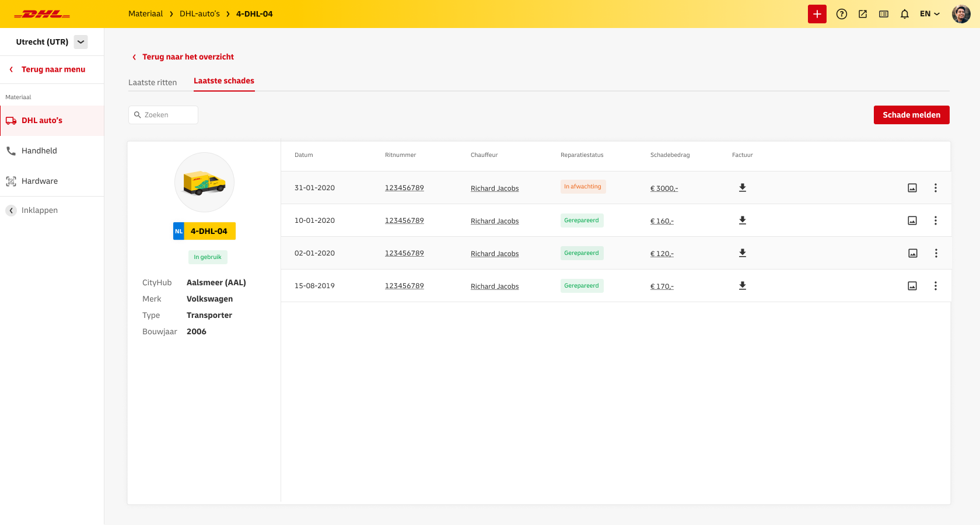
Task: Open the notifications bell
Action: pyautogui.click(x=905, y=14)
